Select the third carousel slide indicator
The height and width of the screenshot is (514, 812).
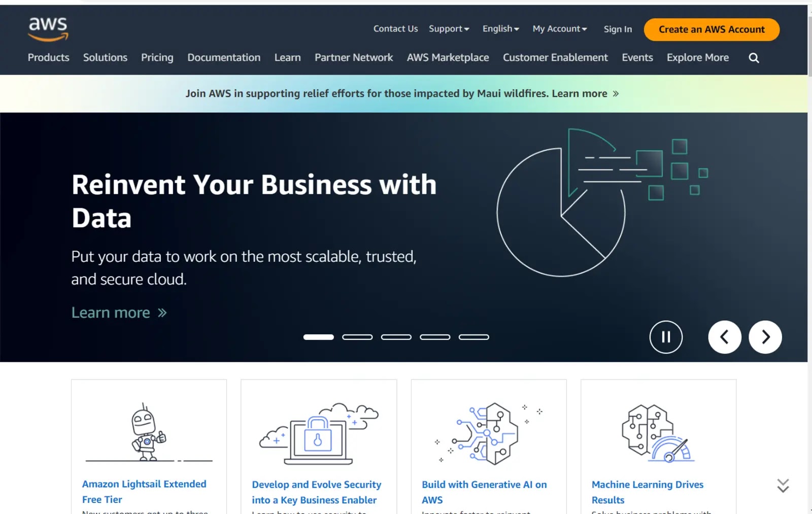(x=396, y=337)
